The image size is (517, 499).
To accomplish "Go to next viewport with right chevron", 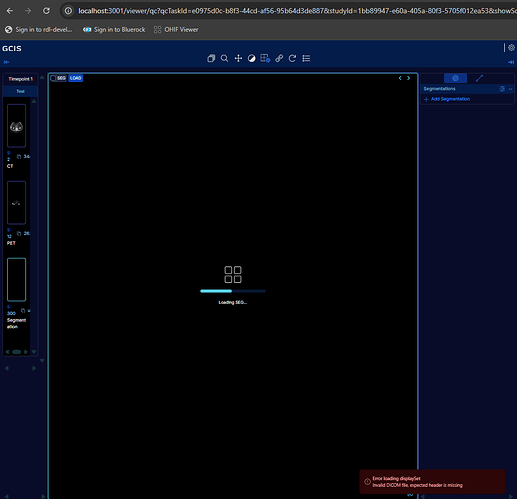I will coord(408,78).
